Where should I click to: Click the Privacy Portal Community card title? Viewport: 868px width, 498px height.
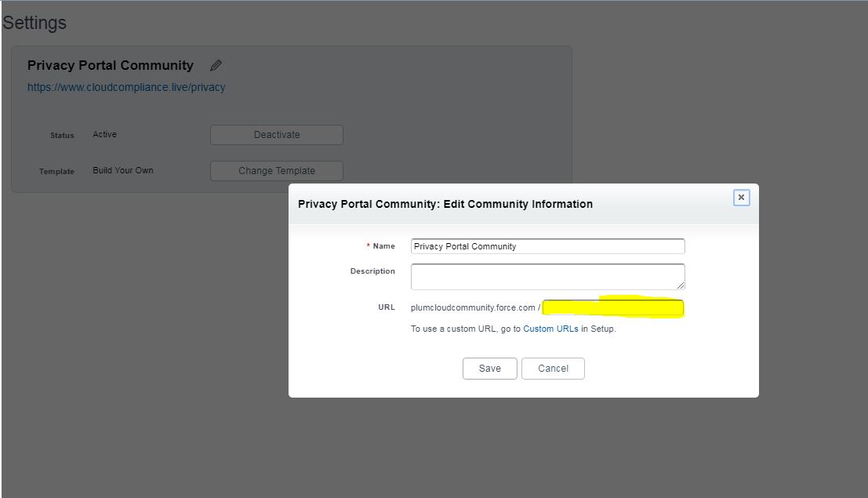[x=111, y=66]
